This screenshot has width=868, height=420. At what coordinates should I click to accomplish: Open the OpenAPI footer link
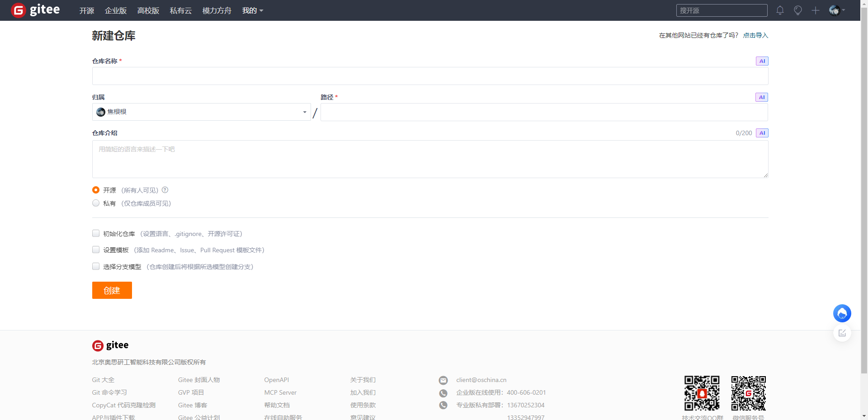tap(277, 380)
